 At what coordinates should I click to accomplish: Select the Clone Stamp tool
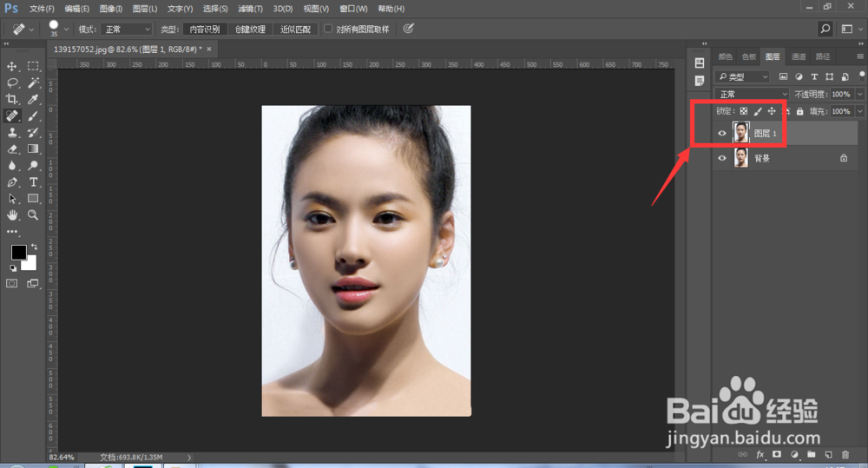[x=11, y=132]
